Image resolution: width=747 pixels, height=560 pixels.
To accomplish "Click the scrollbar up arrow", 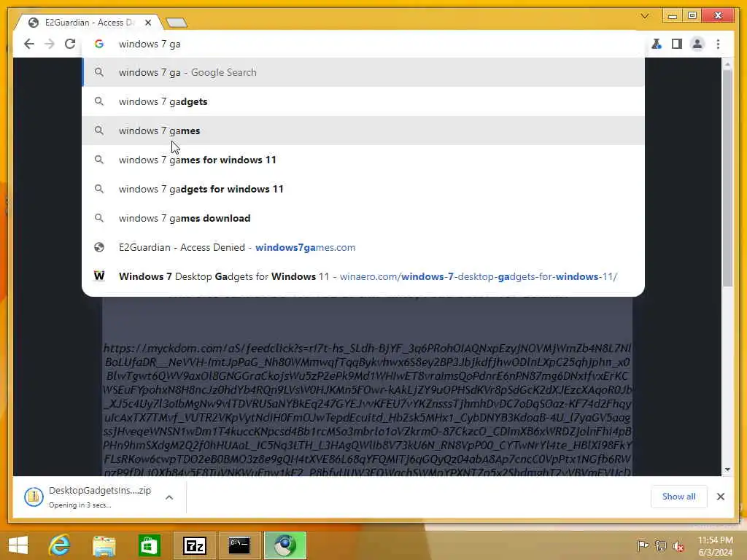I will (x=727, y=64).
